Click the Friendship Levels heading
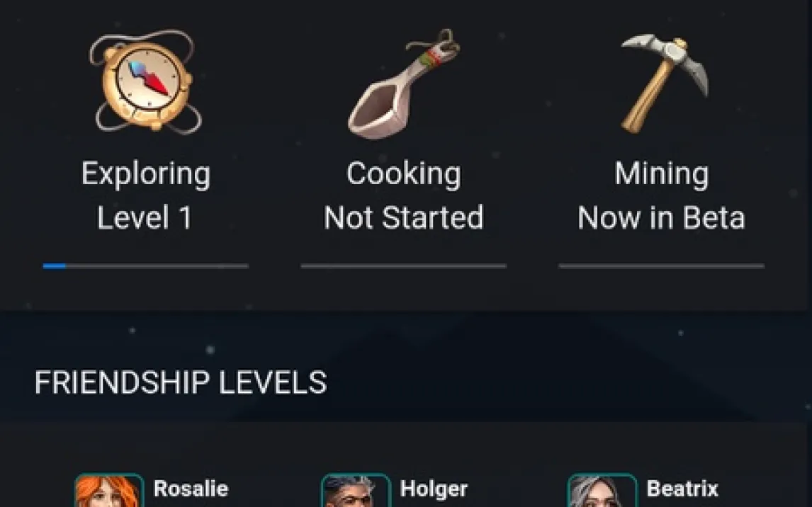 (x=181, y=382)
